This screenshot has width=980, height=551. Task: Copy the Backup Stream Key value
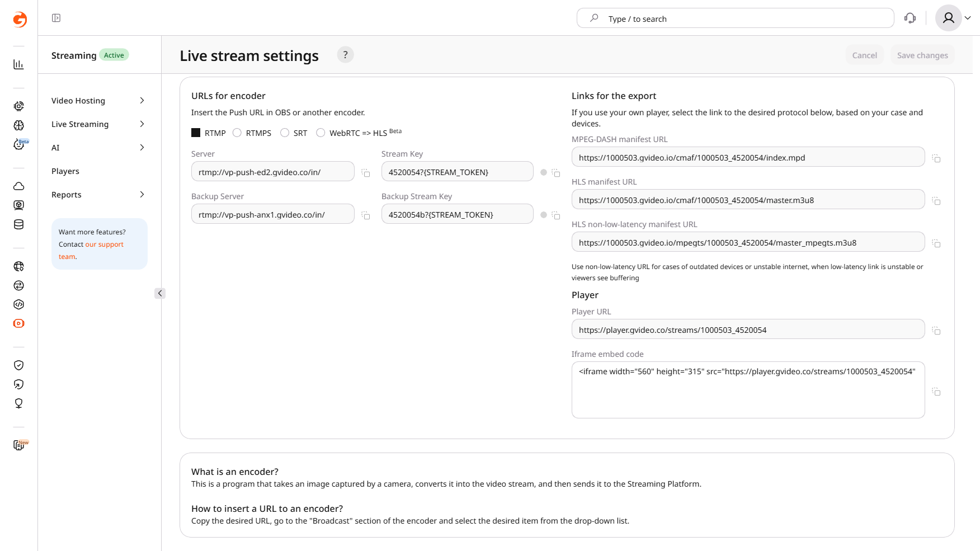pyautogui.click(x=556, y=215)
